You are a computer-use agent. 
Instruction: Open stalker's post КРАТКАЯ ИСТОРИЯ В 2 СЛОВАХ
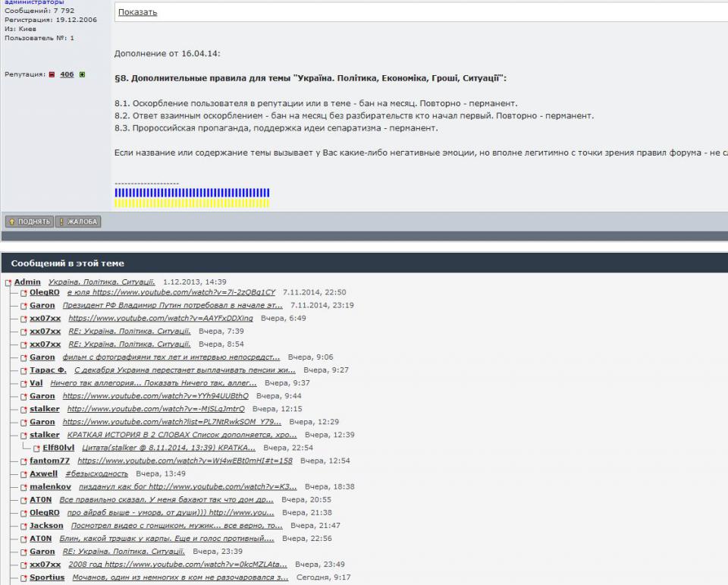[182, 435]
